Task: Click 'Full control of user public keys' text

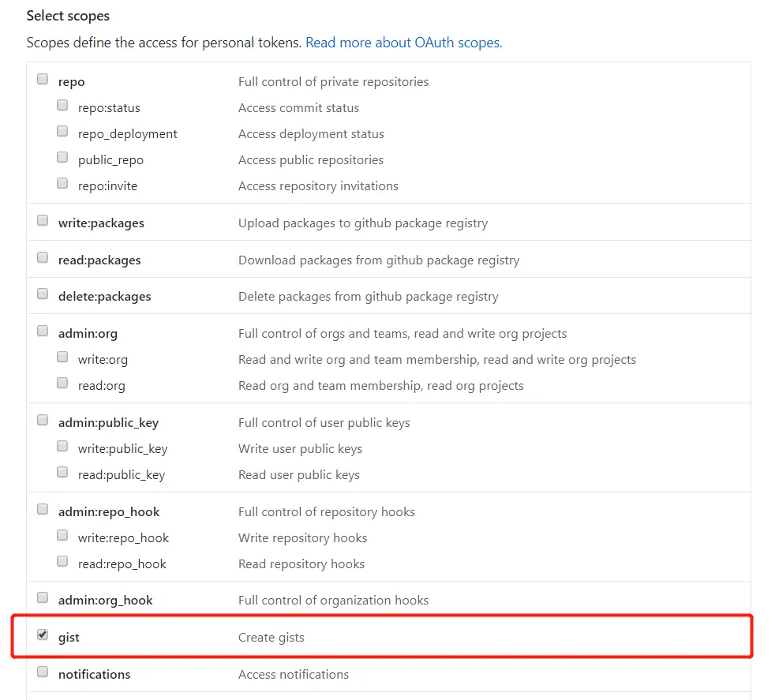Action: [x=324, y=423]
